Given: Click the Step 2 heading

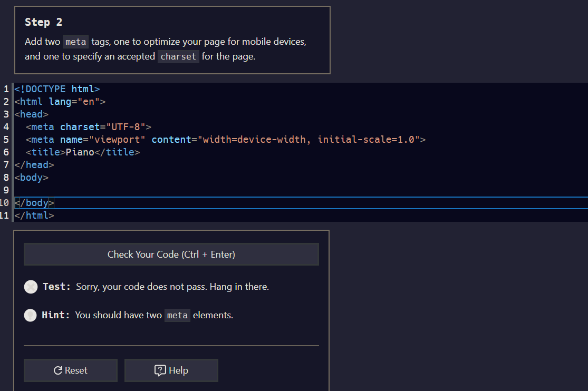Looking at the screenshot, I should pyautogui.click(x=43, y=22).
